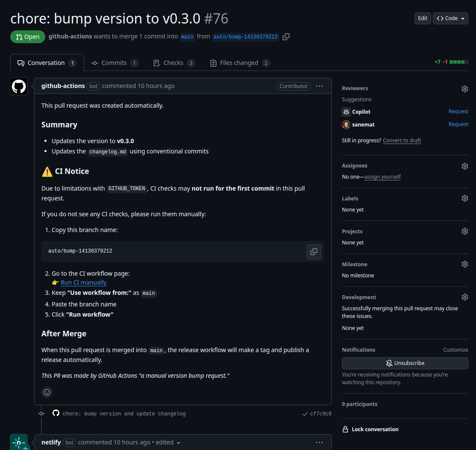Open commit 'chore: bump version and update changelog'
Screen dimensions: 476x450
124,414
